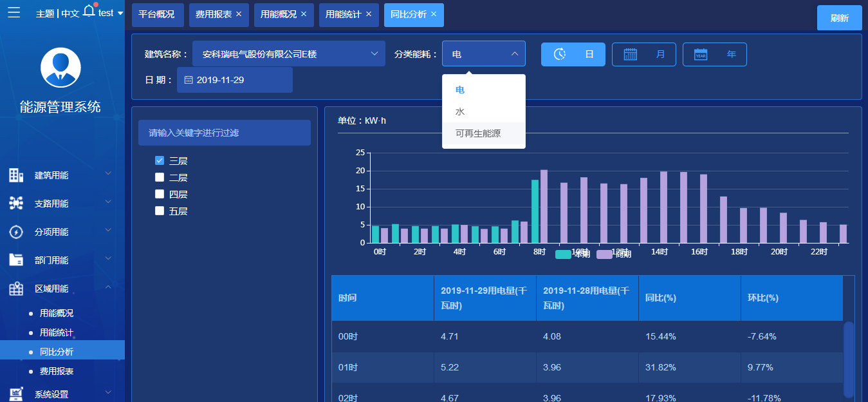The width and height of the screenshot is (868, 402).
Task: Switch to the 月 monthly view button
Action: point(644,54)
